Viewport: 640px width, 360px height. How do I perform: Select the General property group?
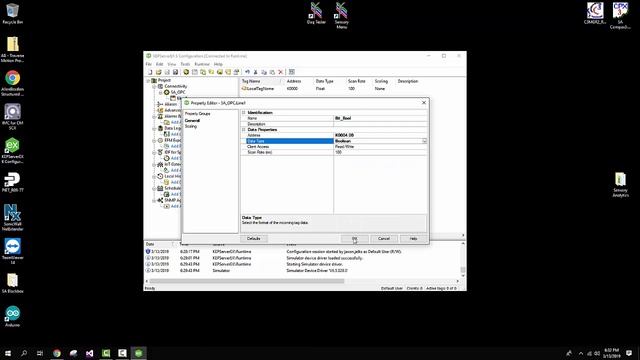coord(192,121)
